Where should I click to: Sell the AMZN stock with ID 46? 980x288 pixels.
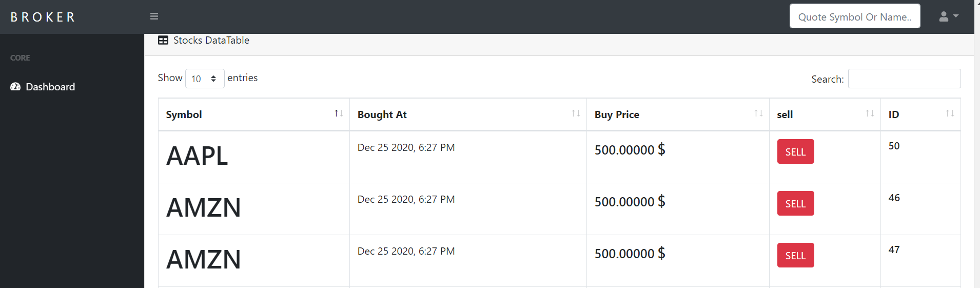click(x=795, y=203)
